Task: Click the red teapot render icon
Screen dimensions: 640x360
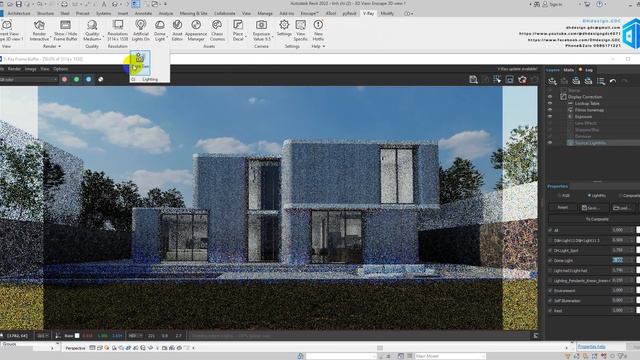Action: (x=522, y=80)
